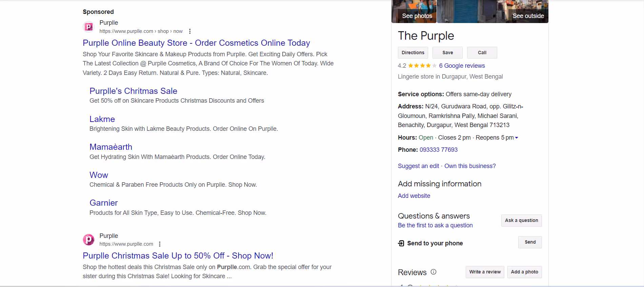644x287 pixels.
Task: Open the Mamaèarth sitelink
Action: click(111, 147)
